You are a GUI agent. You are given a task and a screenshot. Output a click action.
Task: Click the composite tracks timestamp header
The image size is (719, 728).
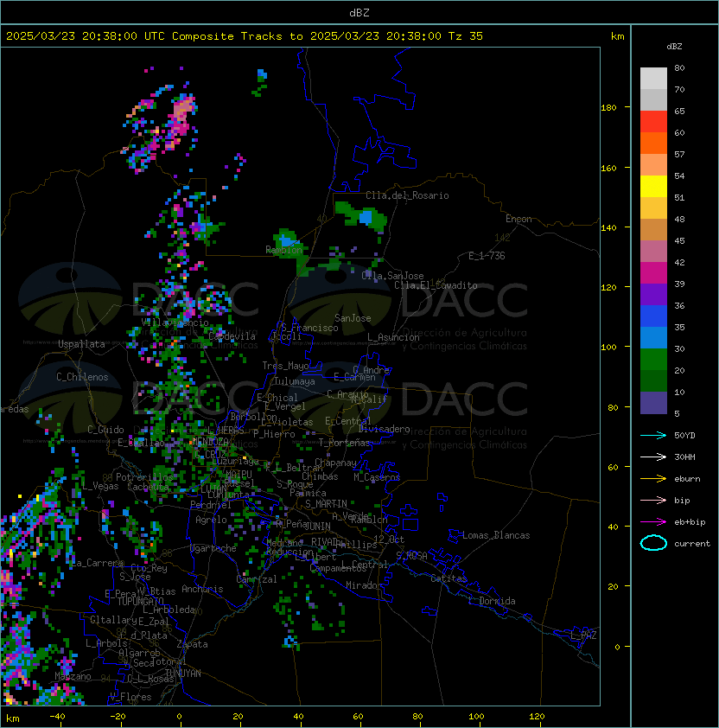tap(245, 36)
